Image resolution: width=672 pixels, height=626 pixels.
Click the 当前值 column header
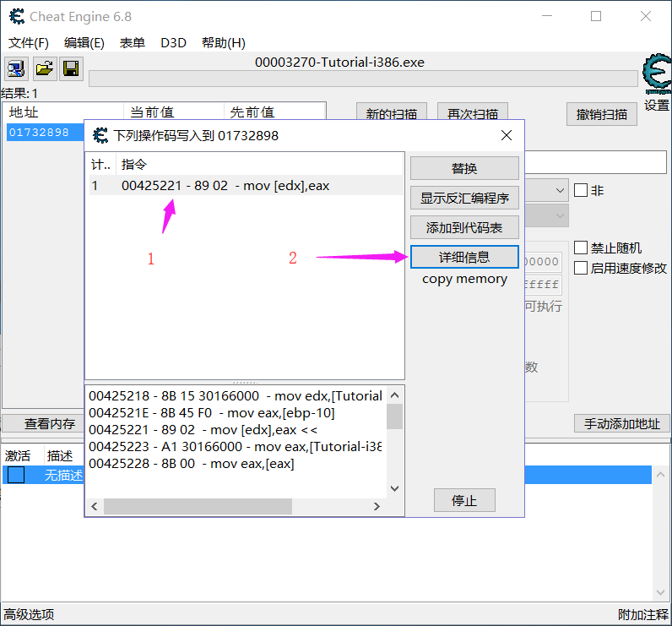[174, 112]
